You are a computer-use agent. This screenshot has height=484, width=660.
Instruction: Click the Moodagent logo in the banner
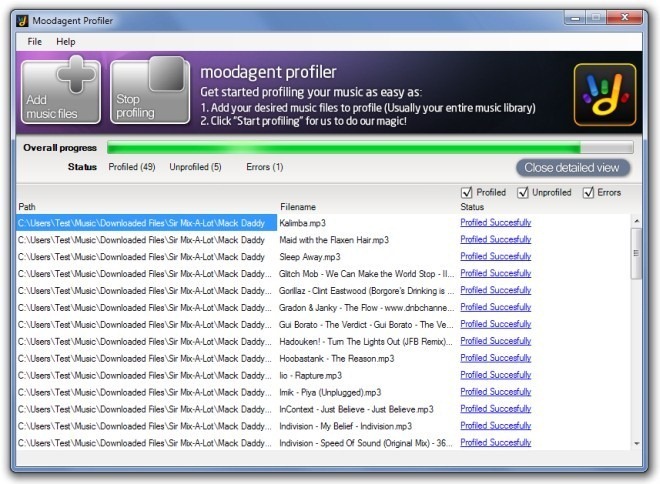(x=605, y=94)
